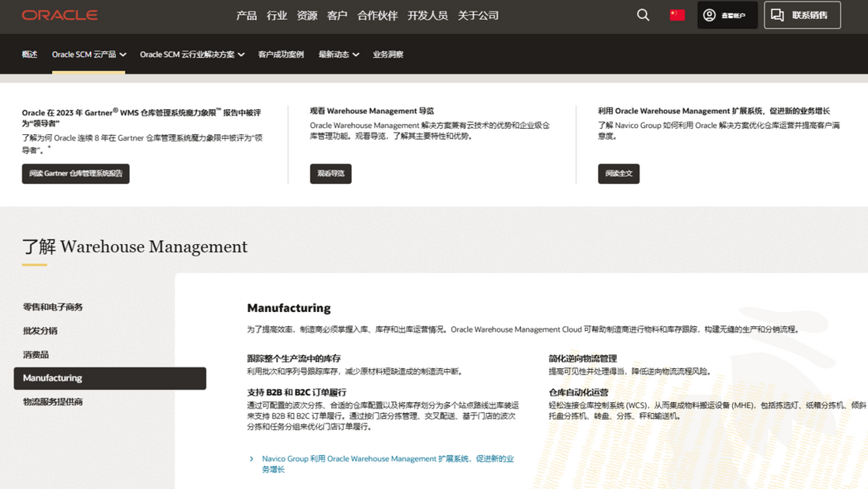Click the 简化逆向物流管理 subheading

583,359
